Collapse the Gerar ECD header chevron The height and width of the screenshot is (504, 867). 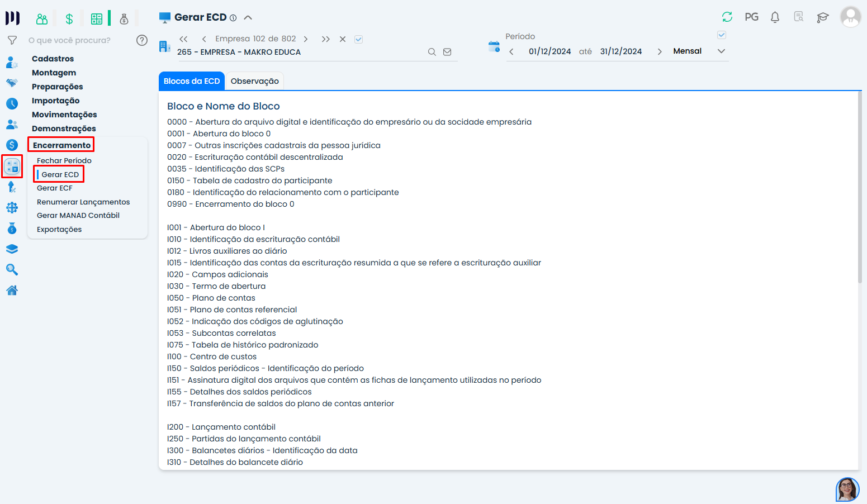(x=248, y=17)
